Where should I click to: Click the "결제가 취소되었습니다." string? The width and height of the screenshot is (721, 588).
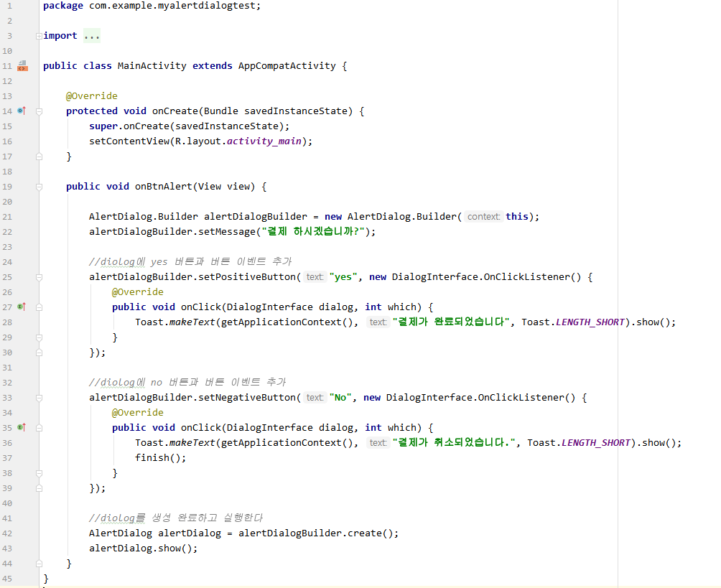(x=454, y=442)
